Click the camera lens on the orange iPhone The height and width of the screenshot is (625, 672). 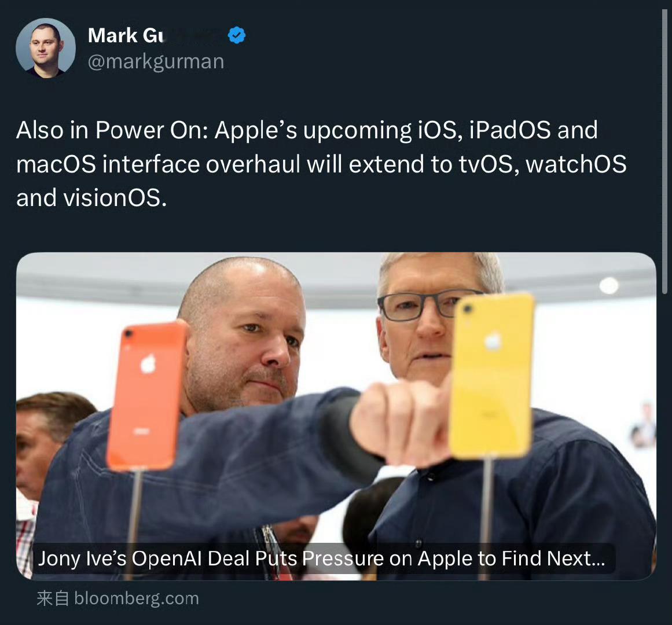click(x=129, y=333)
